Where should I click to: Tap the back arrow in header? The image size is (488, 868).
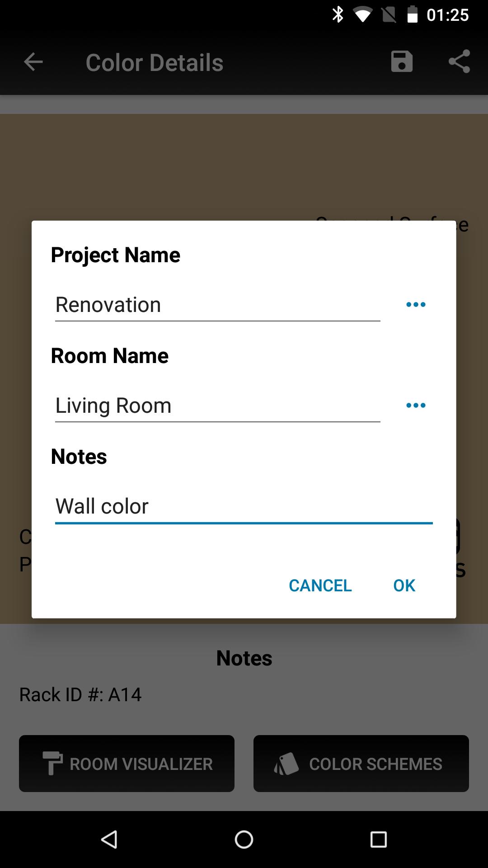click(33, 62)
